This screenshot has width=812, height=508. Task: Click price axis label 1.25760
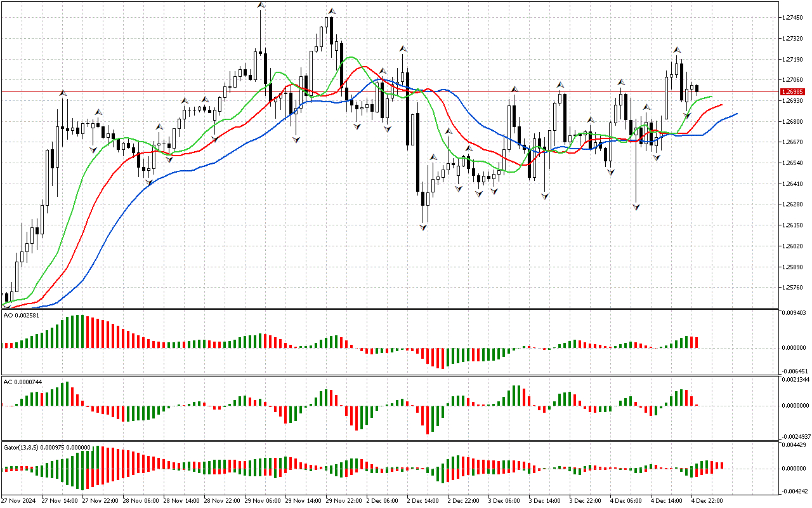(x=794, y=288)
